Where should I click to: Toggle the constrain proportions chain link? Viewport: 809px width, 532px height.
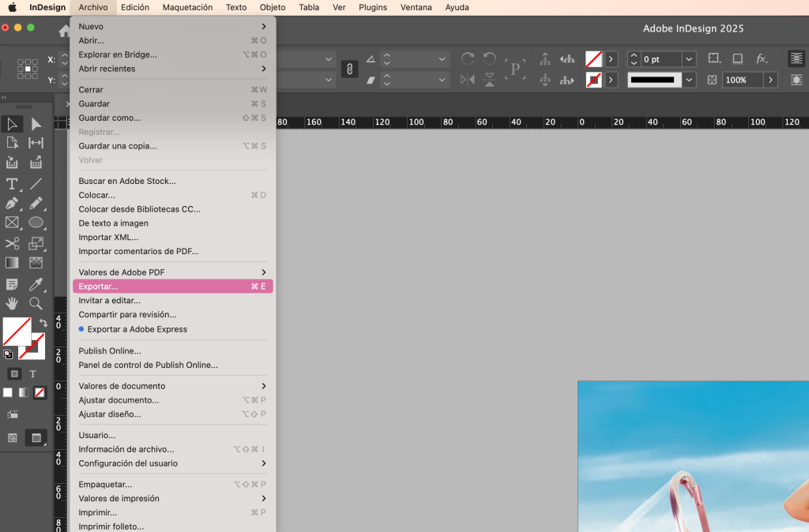click(348, 69)
